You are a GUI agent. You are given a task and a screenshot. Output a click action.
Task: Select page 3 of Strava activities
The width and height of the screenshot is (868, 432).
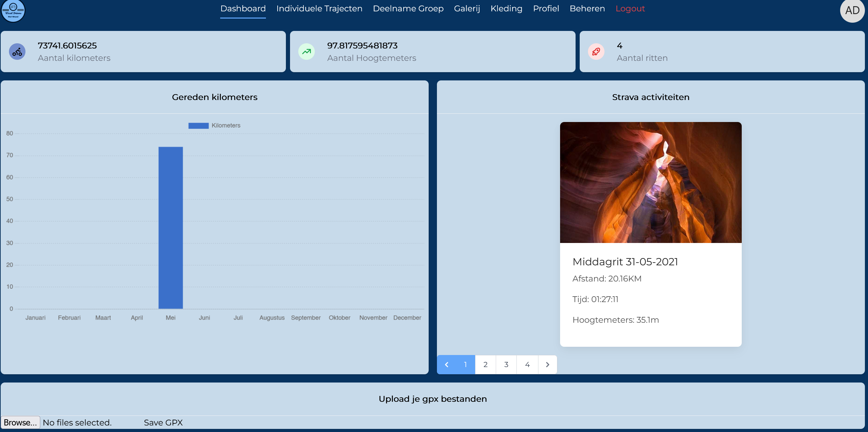tap(506, 365)
